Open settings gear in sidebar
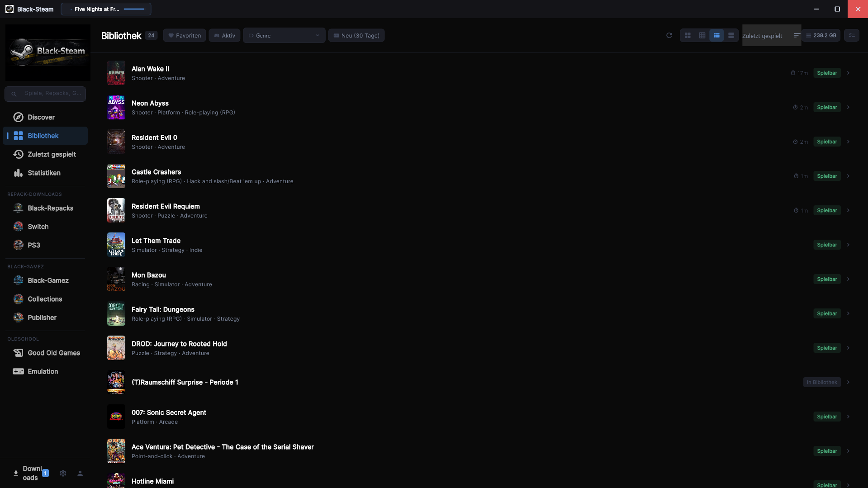 tap(63, 473)
